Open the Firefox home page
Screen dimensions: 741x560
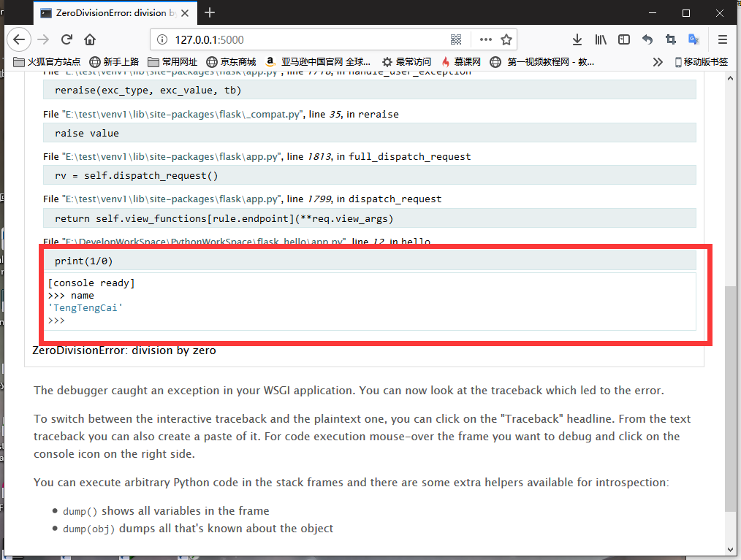[x=90, y=39]
